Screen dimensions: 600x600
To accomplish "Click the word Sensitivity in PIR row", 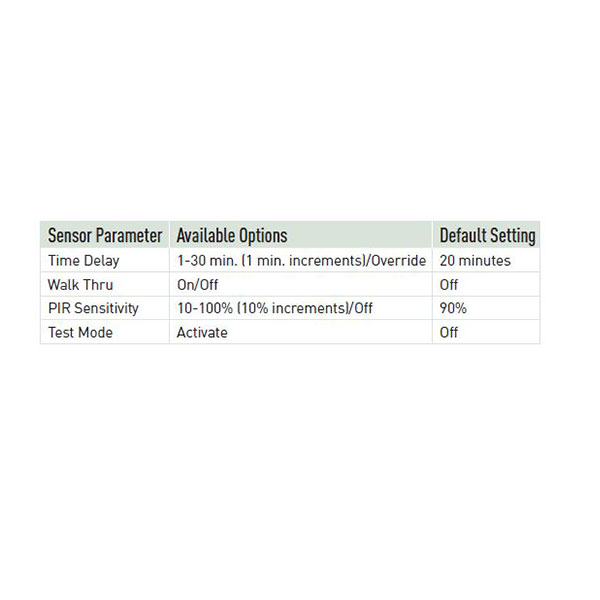I will (106, 308).
